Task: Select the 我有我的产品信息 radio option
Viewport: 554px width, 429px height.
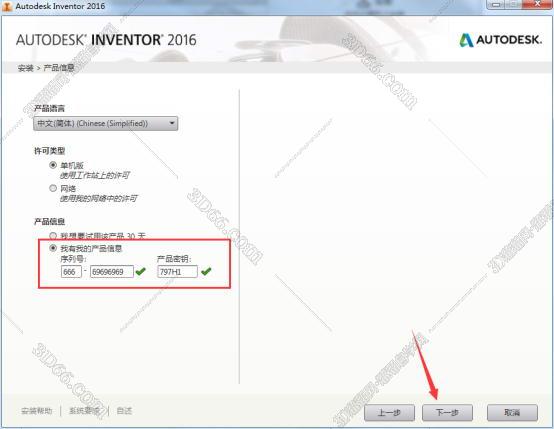Action: click(x=53, y=248)
